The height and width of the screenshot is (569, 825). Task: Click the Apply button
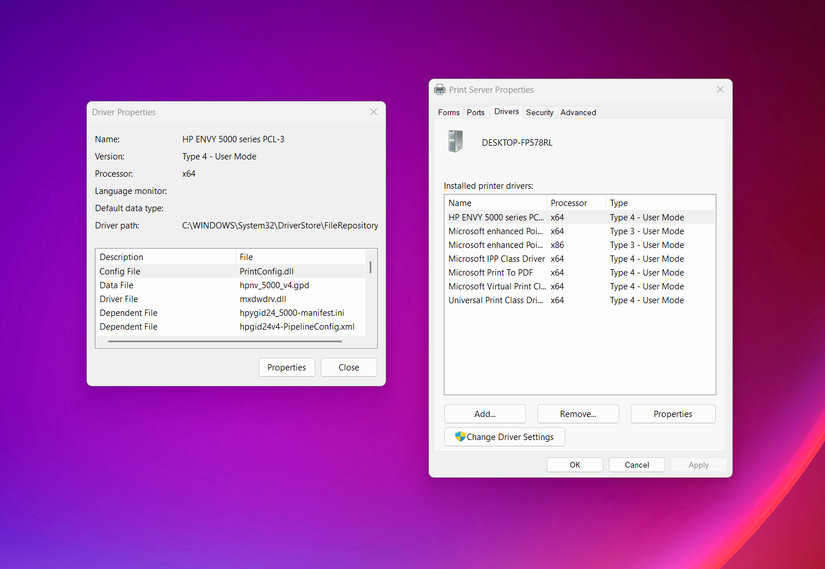coord(698,465)
